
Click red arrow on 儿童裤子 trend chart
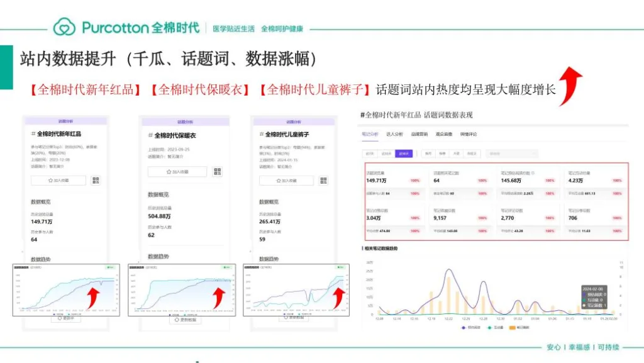(x=338, y=296)
